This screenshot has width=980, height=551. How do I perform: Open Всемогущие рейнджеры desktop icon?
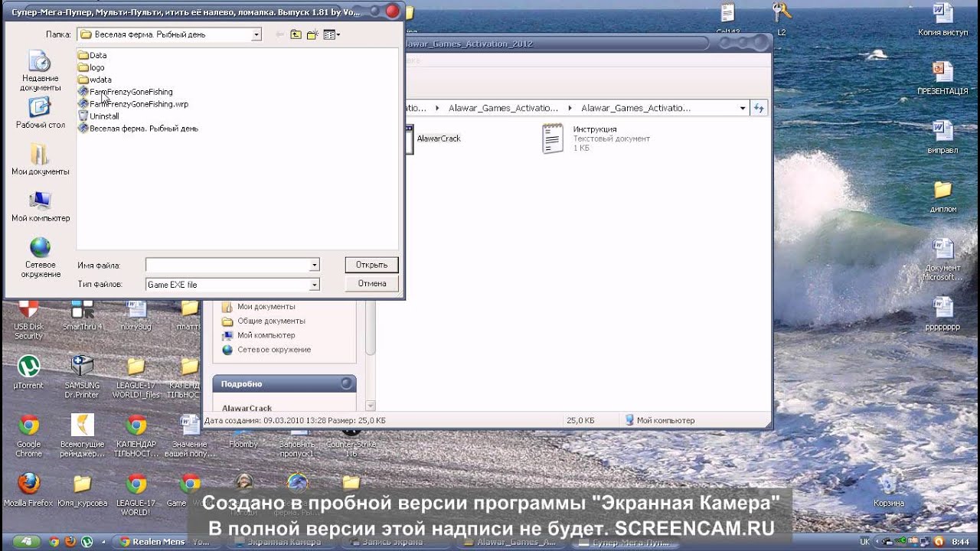[x=82, y=436]
